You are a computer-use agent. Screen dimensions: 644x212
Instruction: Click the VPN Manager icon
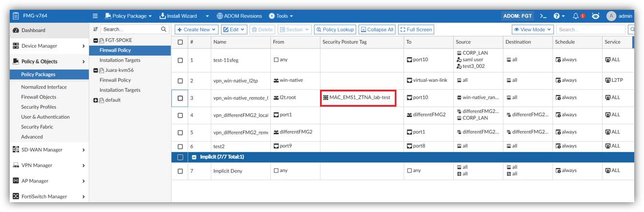pyautogui.click(x=16, y=166)
